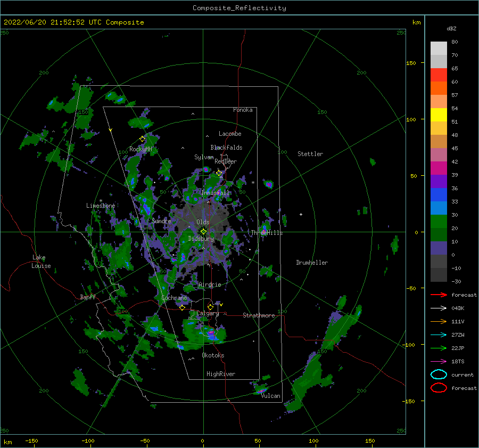Click the ThreeHills city label
Viewport: 479px width, 448px height.
(x=267, y=233)
